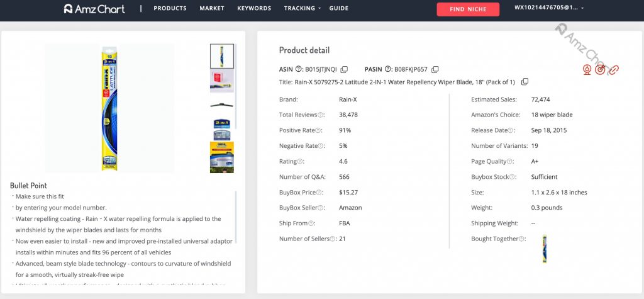644x299 pixels.
Task: Click the red webcam tracking icon
Action: click(x=587, y=70)
